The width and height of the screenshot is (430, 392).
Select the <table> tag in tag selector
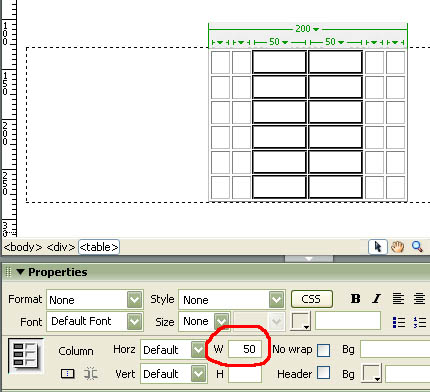point(99,247)
